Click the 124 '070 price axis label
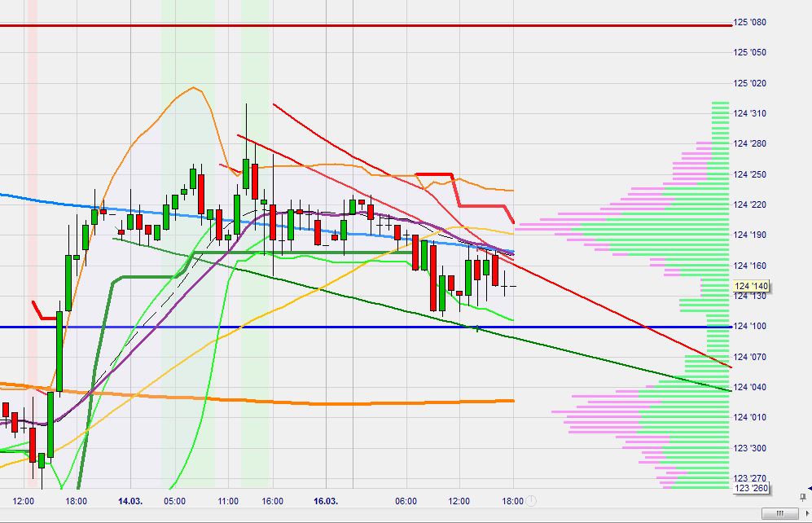 point(749,357)
